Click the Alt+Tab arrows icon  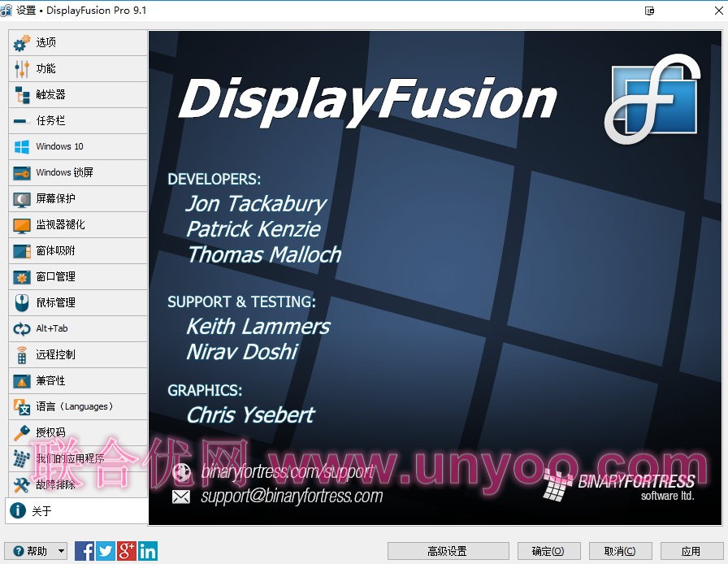click(x=21, y=329)
